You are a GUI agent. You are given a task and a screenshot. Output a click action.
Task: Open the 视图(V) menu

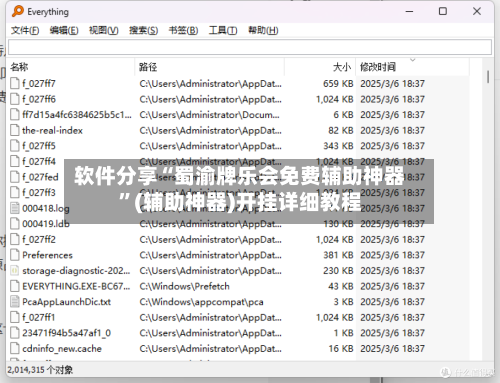[x=103, y=30]
